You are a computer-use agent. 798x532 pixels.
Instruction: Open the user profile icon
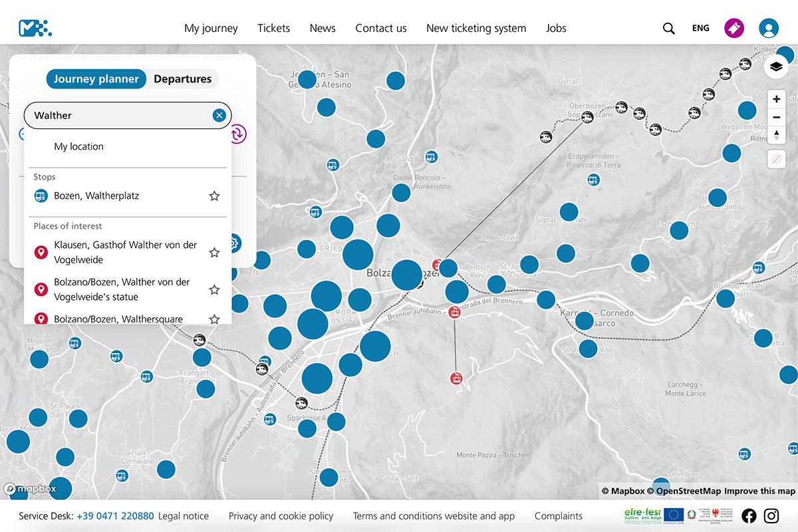pyautogui.click(x=769, y=29)
